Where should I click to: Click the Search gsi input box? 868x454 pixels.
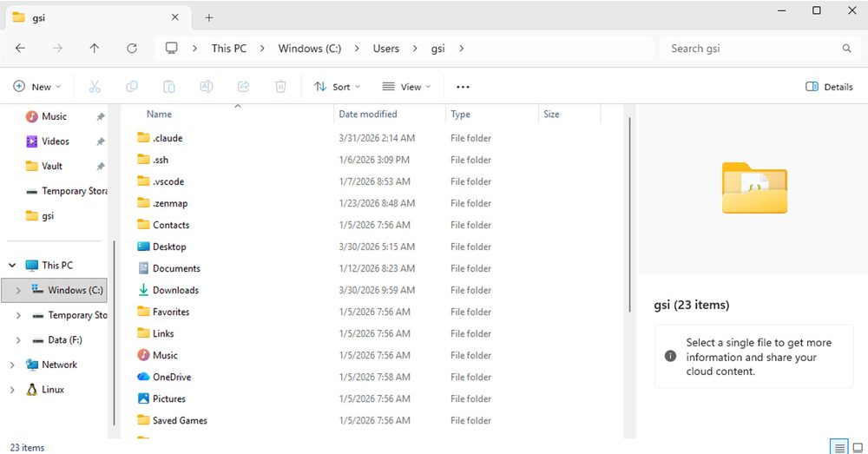[x=751, y=49]
